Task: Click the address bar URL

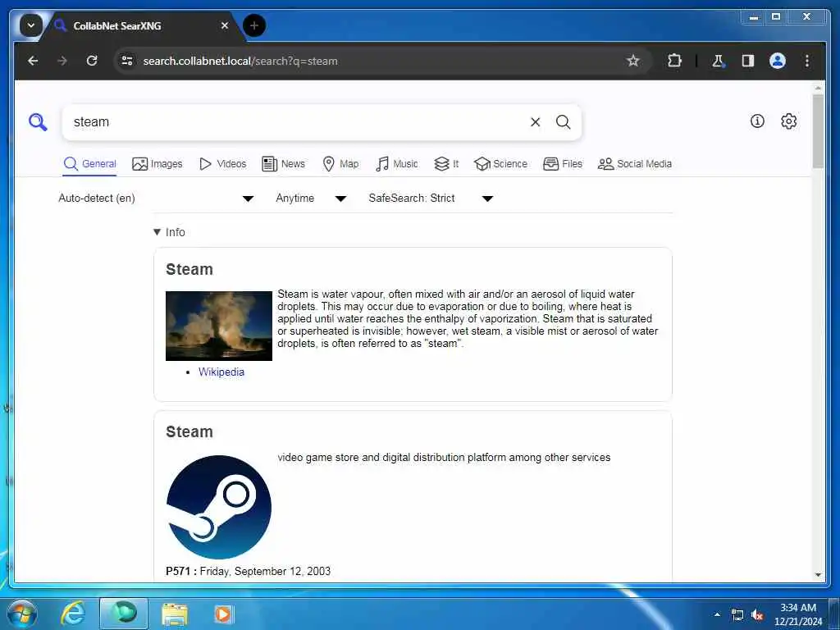Action: [x=240, y=61]
